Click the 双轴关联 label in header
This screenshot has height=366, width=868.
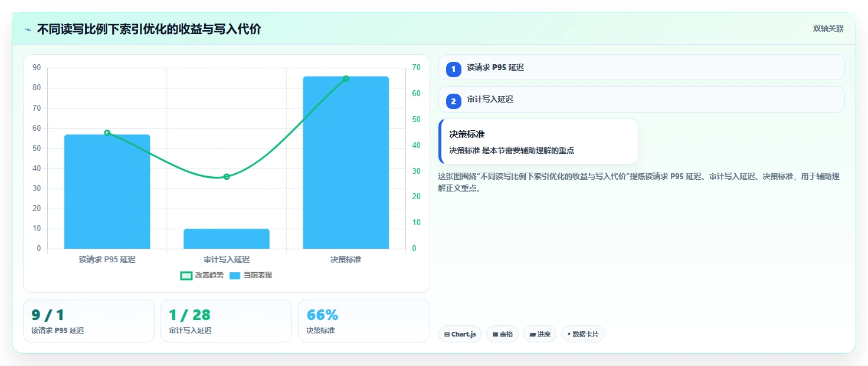click(828, 29)
